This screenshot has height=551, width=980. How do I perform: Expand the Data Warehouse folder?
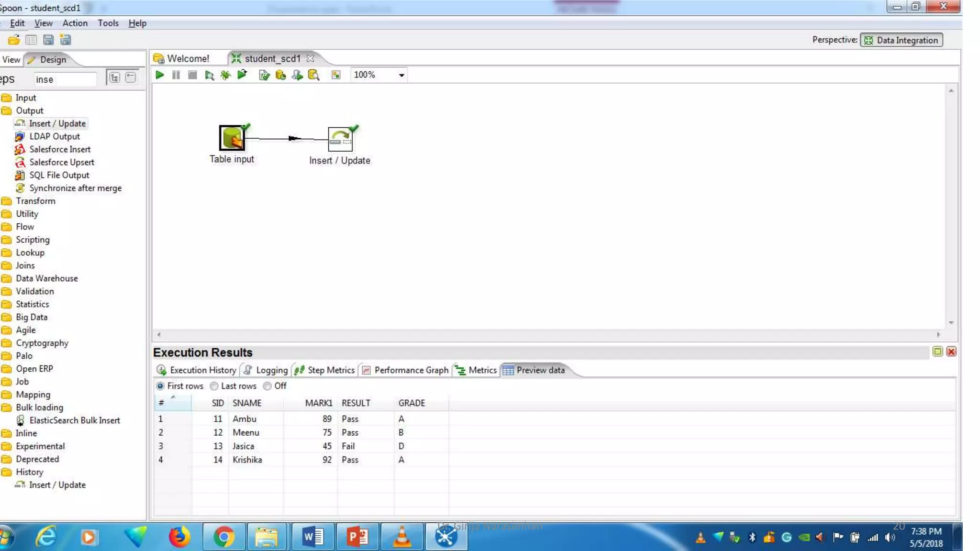point(46,278)
